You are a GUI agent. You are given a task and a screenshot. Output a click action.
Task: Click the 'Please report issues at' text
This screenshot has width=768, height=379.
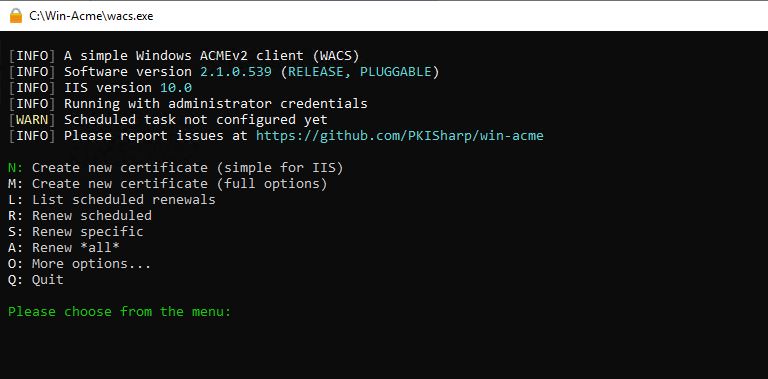click(156, 136)
